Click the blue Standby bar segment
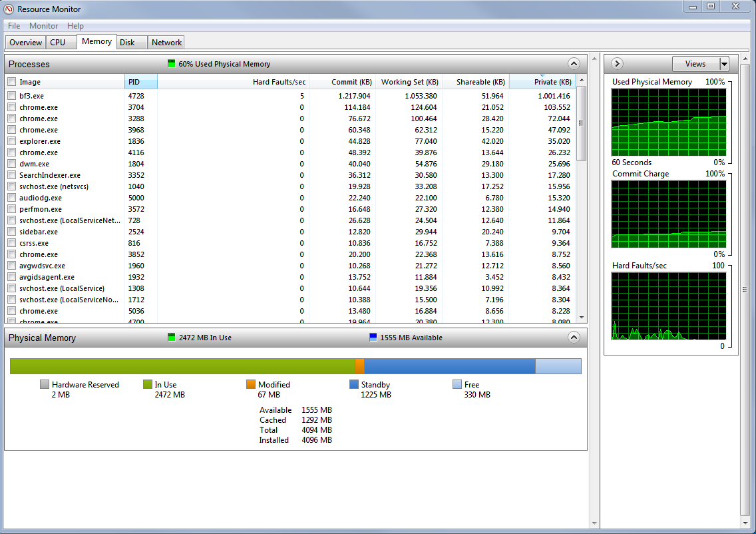The width and height of the screenshot is (756, 534). pyautogui.click(x=450, y=366)
